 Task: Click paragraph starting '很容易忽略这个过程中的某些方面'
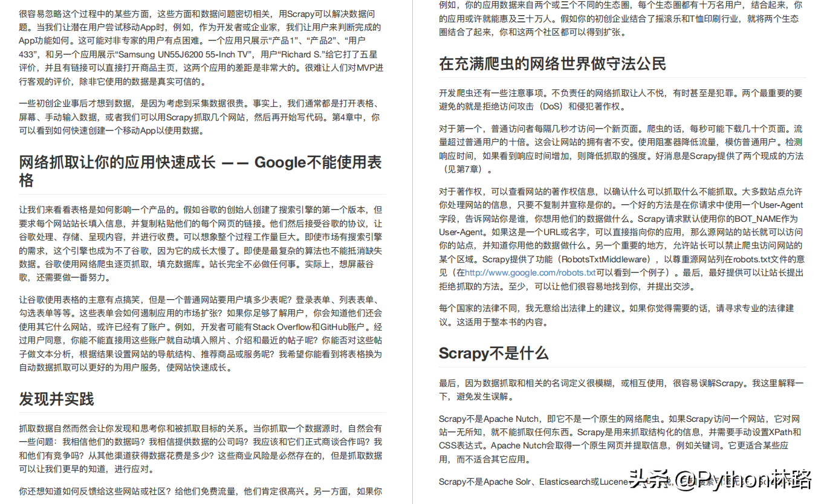click(201, 48)
